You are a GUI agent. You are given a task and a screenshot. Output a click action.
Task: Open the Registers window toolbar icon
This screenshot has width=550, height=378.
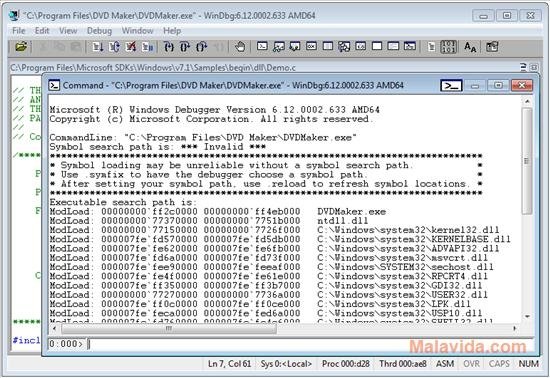[311, 46]
